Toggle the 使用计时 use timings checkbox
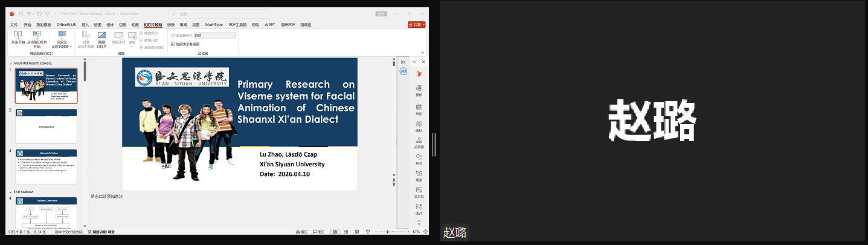Image resolution: width=868 pixels, height=245 pixels. [x=141, y=40]
